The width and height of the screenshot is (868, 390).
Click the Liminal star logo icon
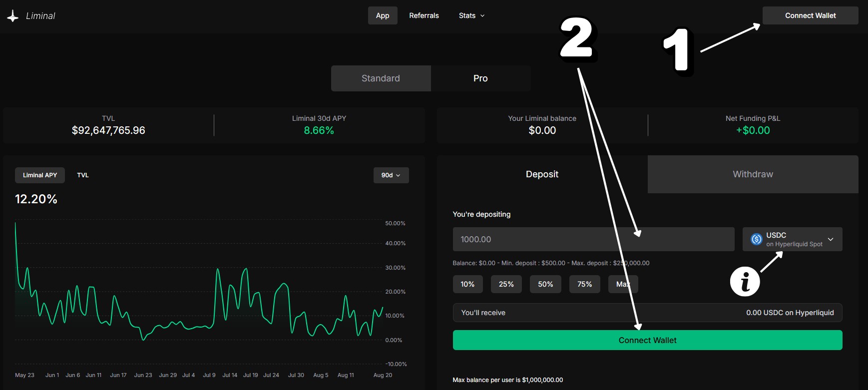click(13, 16)
